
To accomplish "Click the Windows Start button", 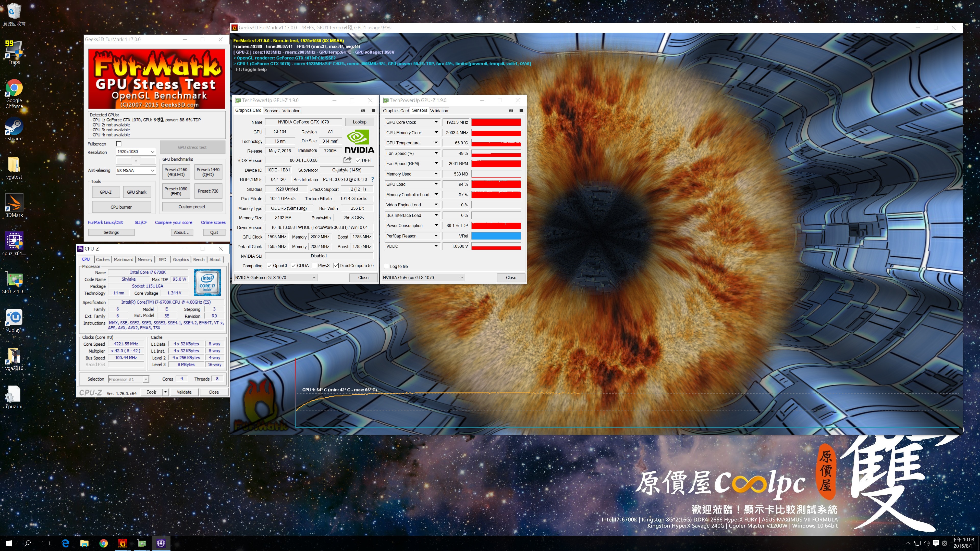I will [9, 543].
